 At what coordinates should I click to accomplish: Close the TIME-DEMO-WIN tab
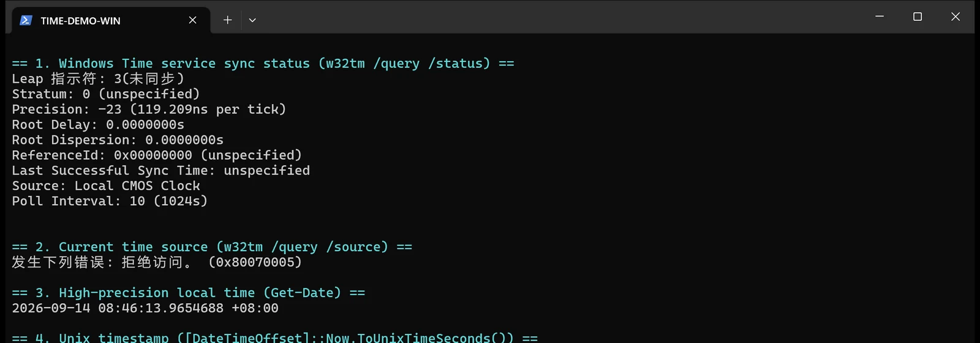[192, 20]
